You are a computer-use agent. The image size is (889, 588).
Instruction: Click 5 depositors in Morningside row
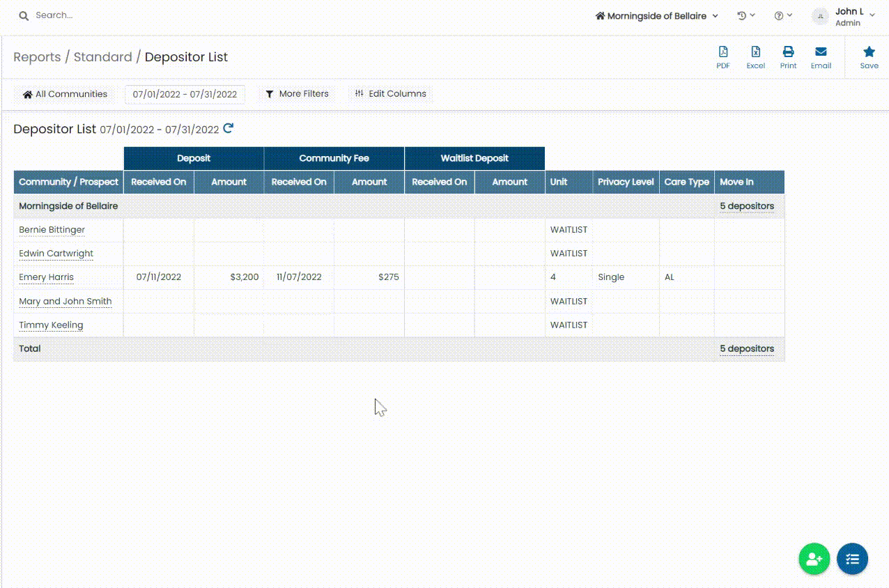point(747,206)
